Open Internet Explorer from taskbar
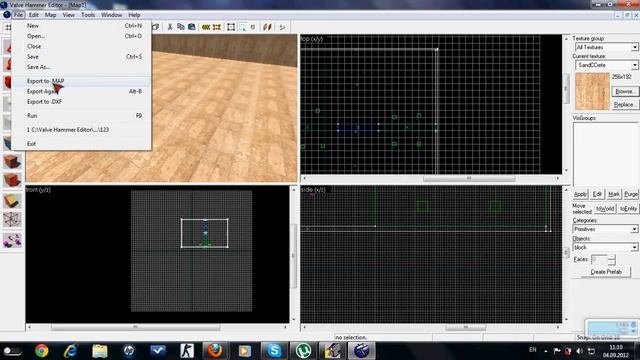The width and height of the screenshot is (640, 360). pyautogui.click(x=71, y=351)
